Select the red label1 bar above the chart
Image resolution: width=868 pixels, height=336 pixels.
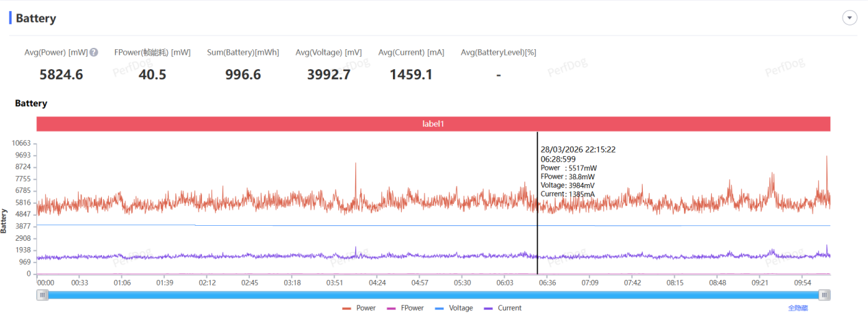pyautogui.click(x=433, y=124)
